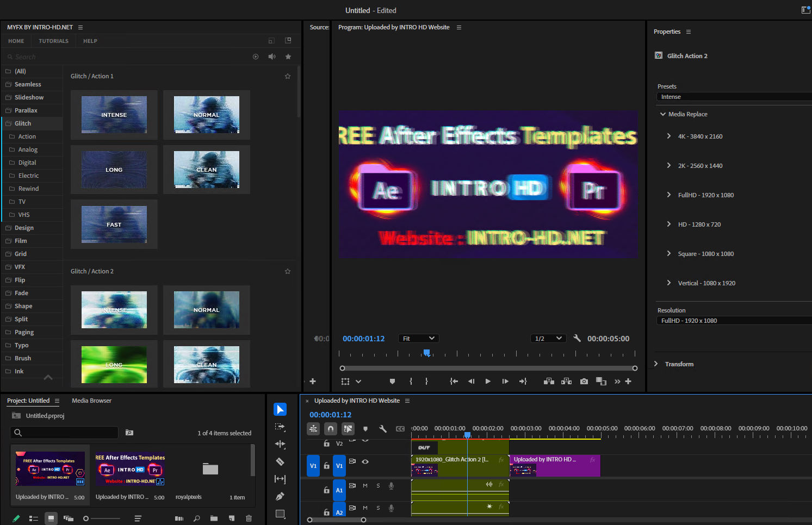The image size is (812, 525).
Task: Select the Track Select Forward tool
Action: click(280, 427)
